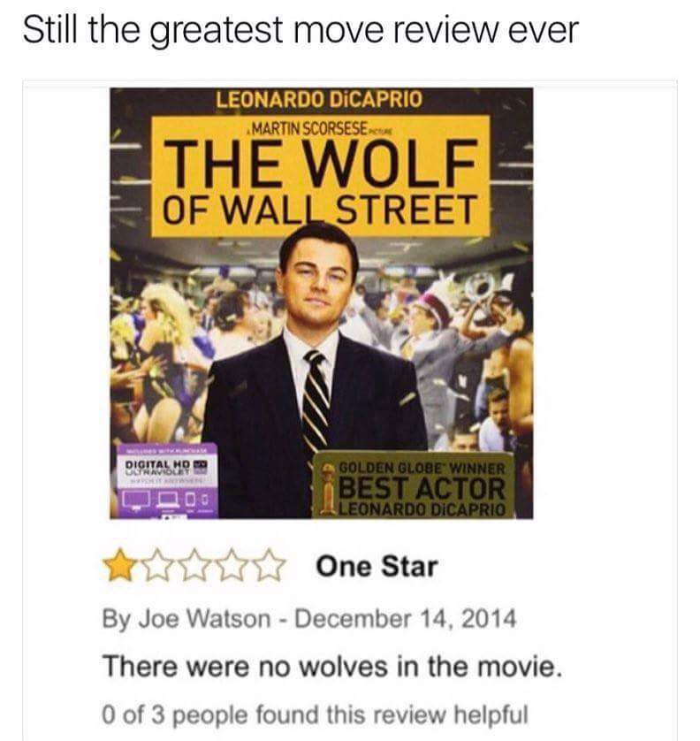700x741 pixels.
Task: Open the Wolf of Wall Street cover
Action: (321, 303)
